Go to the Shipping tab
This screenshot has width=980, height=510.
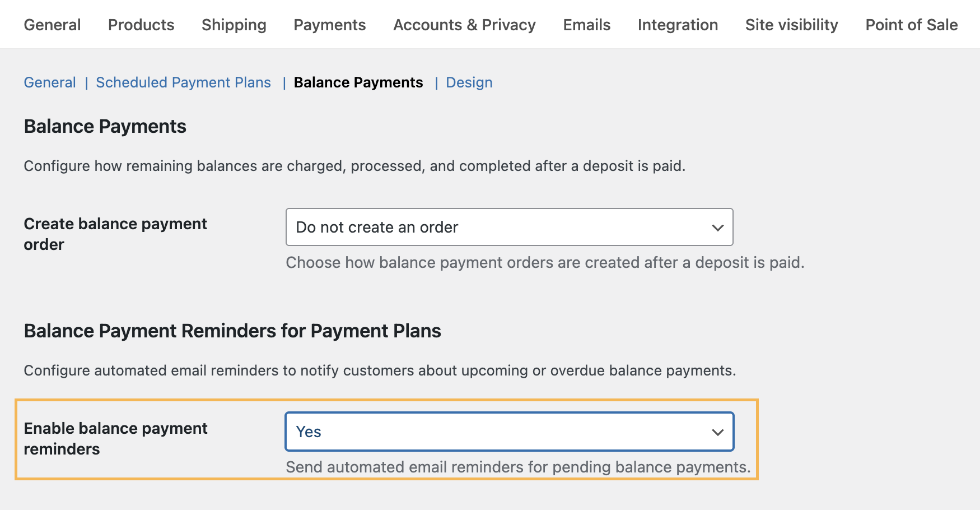[234, 25]
